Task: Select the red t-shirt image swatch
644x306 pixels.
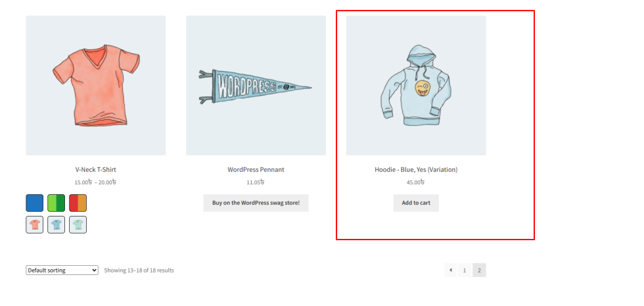Action: (34, 224)
